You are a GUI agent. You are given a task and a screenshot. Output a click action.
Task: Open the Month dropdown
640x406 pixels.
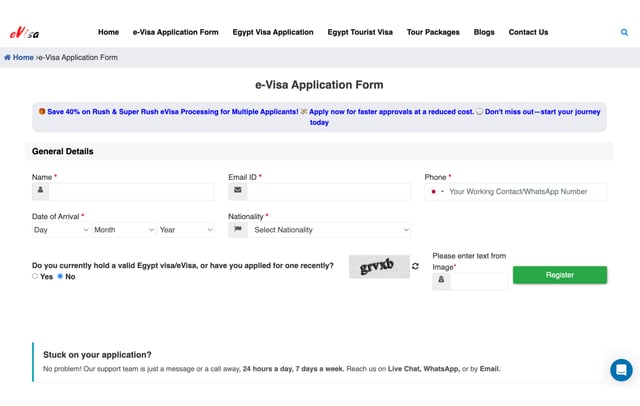(124, 230)
